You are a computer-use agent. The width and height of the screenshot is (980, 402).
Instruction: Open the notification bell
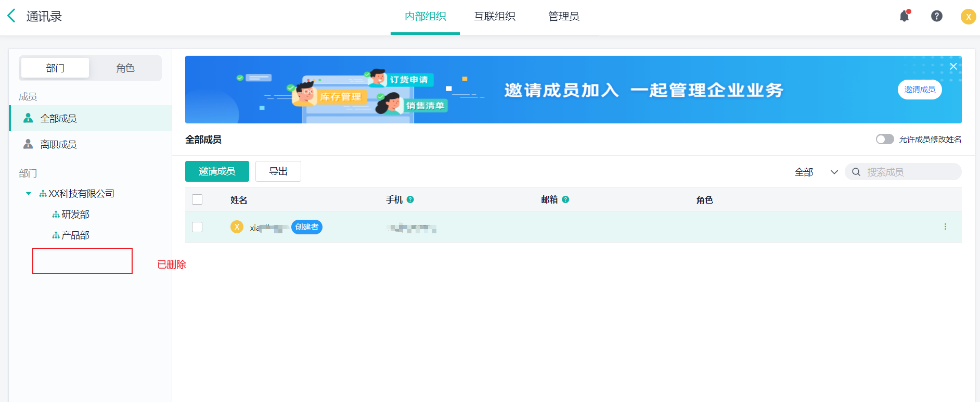(905, 16)
